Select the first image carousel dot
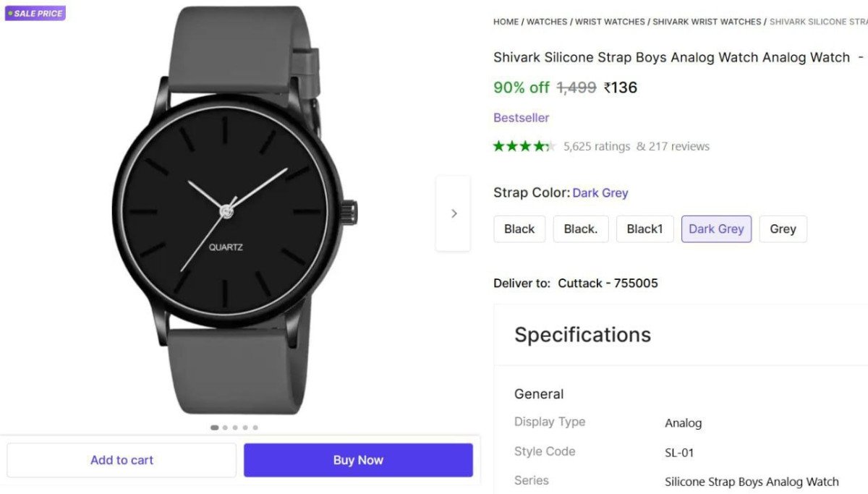The width and height of the screenshot is (868, 494). 214,427
